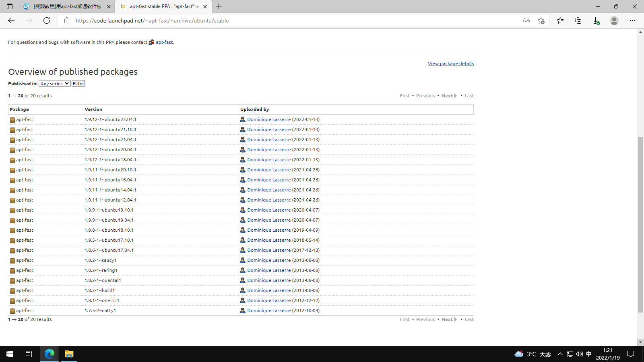
Task: Open Microsoft Edge from the taskbar
Action: click(x=50, y=354)
